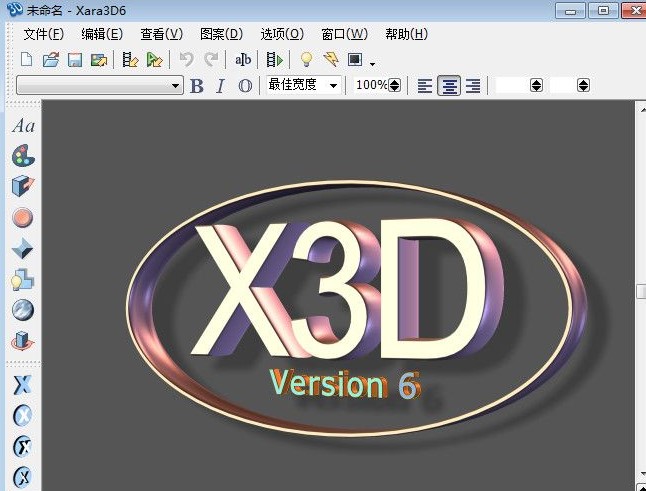Click the display monitor icon

tap(355, 60)
